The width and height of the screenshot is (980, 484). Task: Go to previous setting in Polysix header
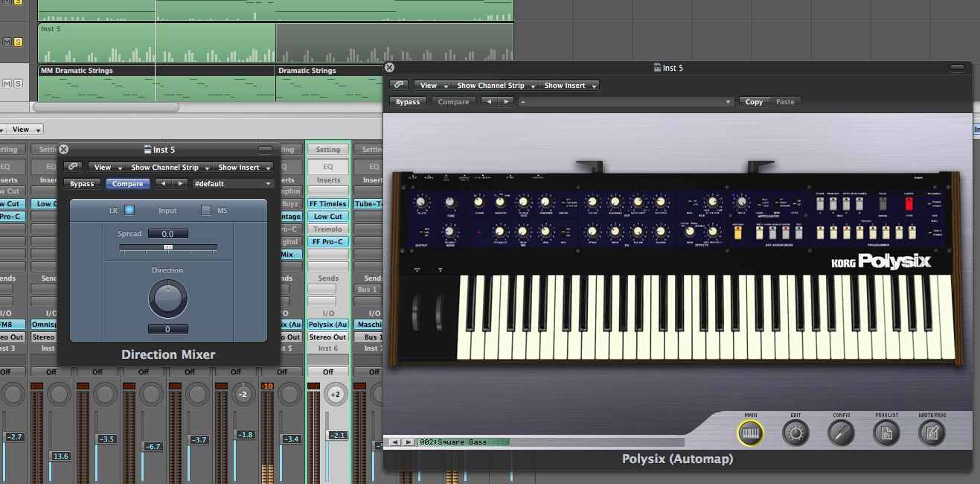coord(488,102)
